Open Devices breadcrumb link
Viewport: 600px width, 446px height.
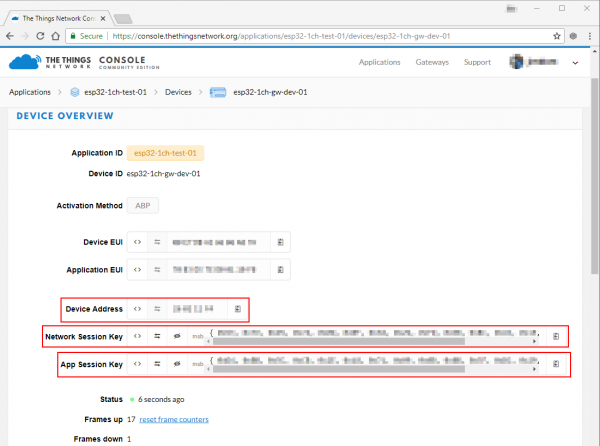coord(178,92)
